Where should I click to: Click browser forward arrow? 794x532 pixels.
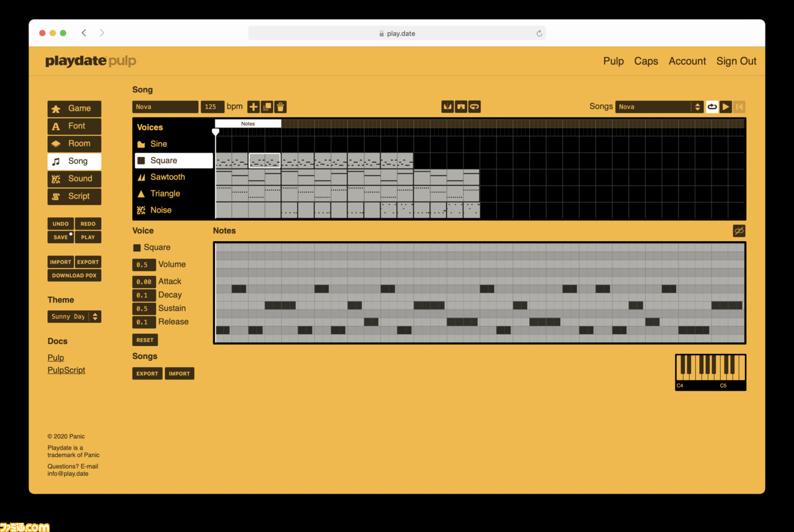click(102, 33)
